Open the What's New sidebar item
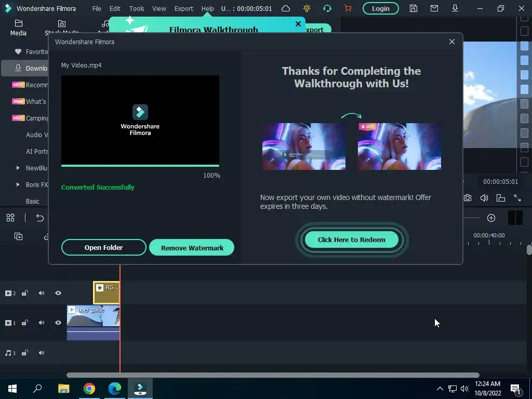This screenshot has width=532, height=399. click(x=29, y=101)
